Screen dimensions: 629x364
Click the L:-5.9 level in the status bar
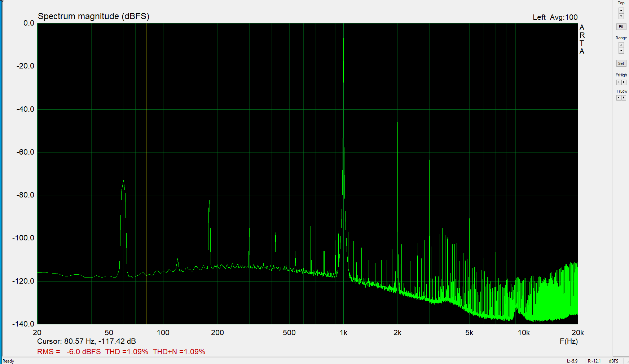tap(572, 361)
